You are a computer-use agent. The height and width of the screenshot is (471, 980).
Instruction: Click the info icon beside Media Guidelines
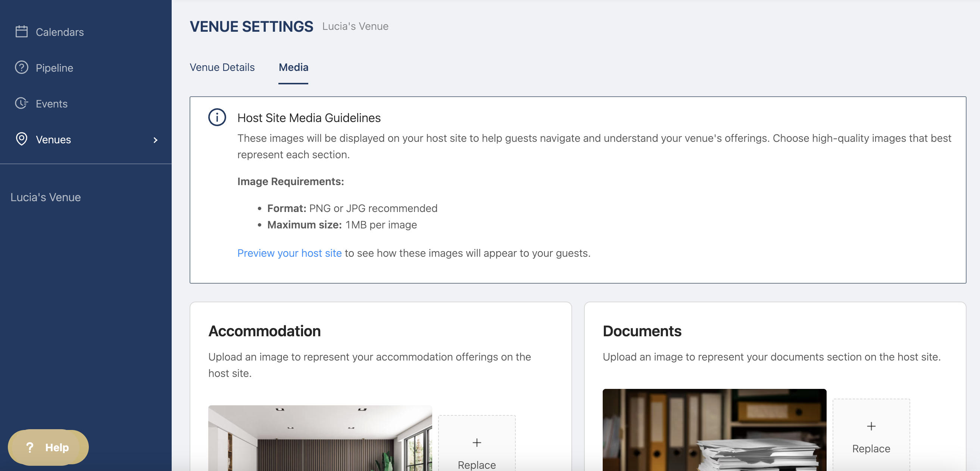click(x=217, y=117)
